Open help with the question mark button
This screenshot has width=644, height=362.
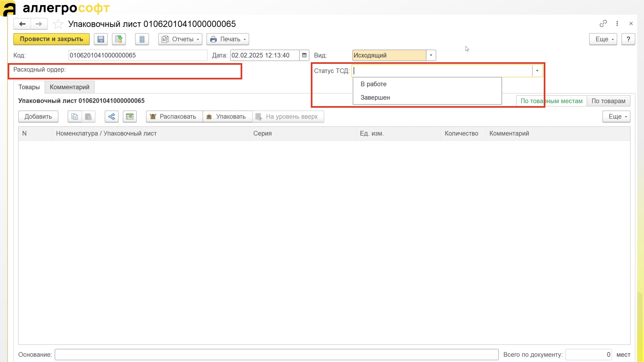628,39
